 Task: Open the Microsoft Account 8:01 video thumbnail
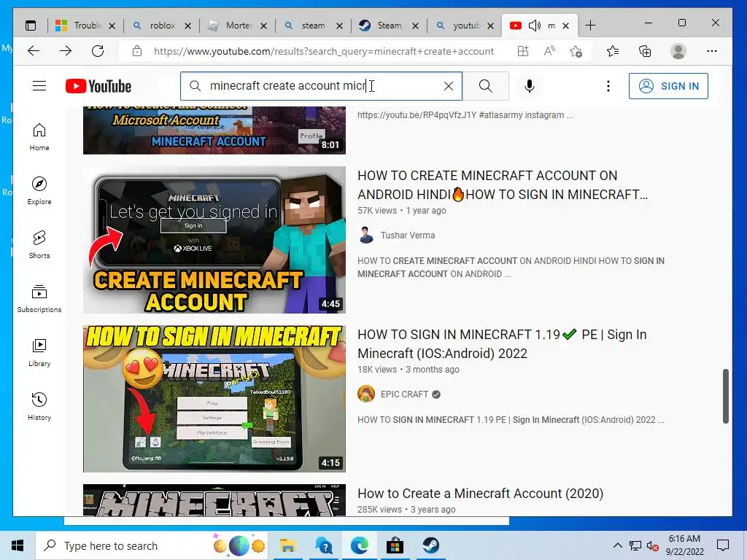pyautogui.click(x=214, y=130)
